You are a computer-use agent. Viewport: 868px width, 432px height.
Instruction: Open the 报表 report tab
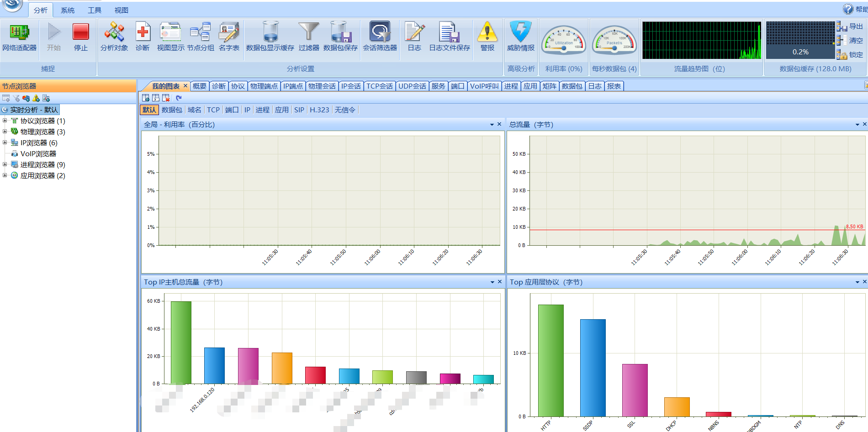[614, 86]
